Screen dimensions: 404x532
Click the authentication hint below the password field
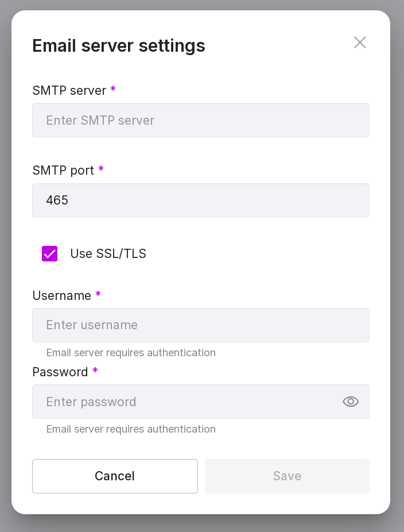[131, 429]
